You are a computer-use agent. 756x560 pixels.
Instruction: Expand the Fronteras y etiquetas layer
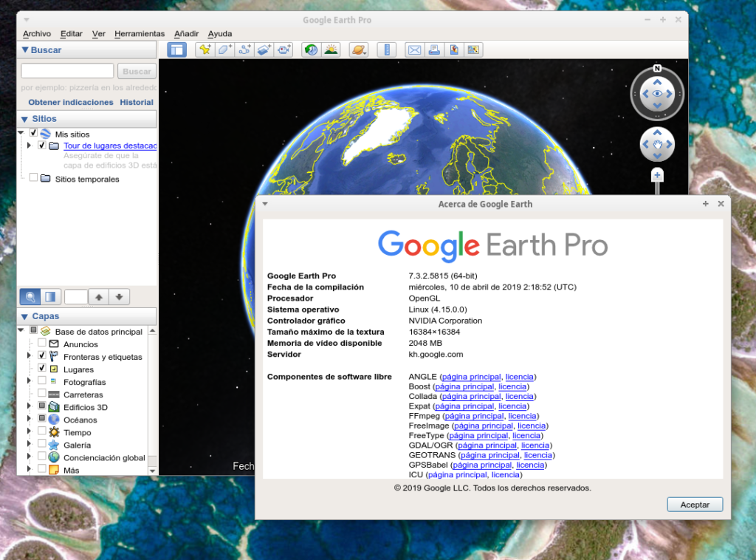point(30,356)
